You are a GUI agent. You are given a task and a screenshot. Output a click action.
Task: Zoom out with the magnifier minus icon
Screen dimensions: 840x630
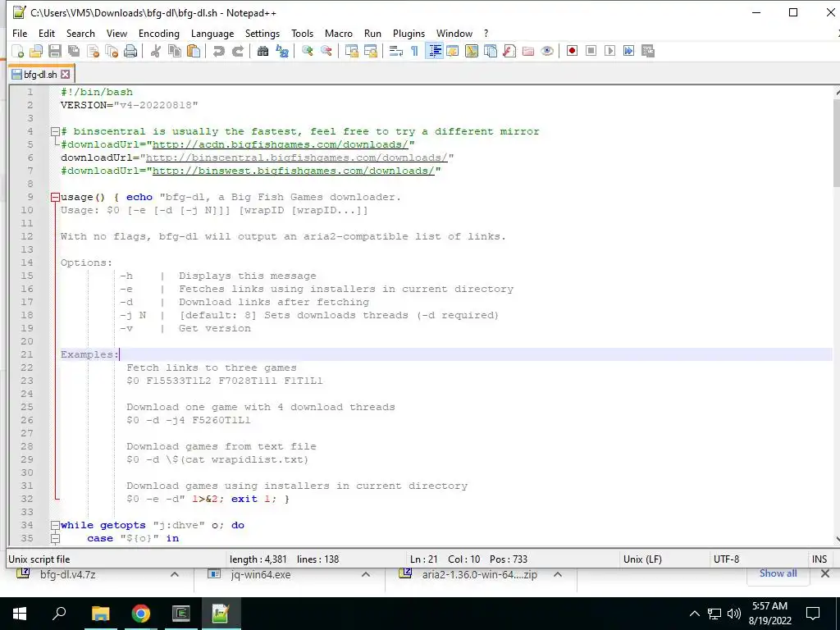tap(326, 51)
